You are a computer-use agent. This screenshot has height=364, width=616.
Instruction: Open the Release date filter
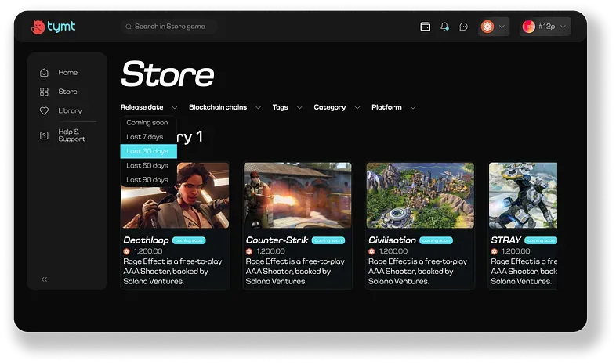coord(142,107)
